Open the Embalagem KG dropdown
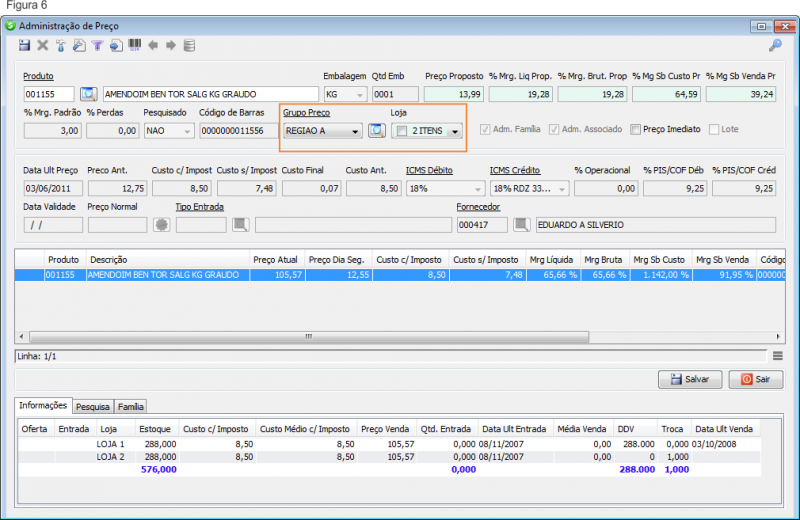The width and height of the screenshot is (800, 520). coord(345,94)
